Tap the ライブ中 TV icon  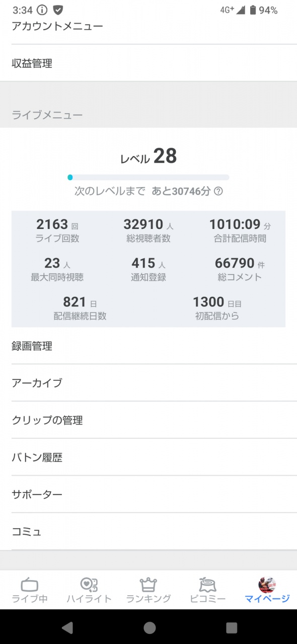[x=30, y=585]
